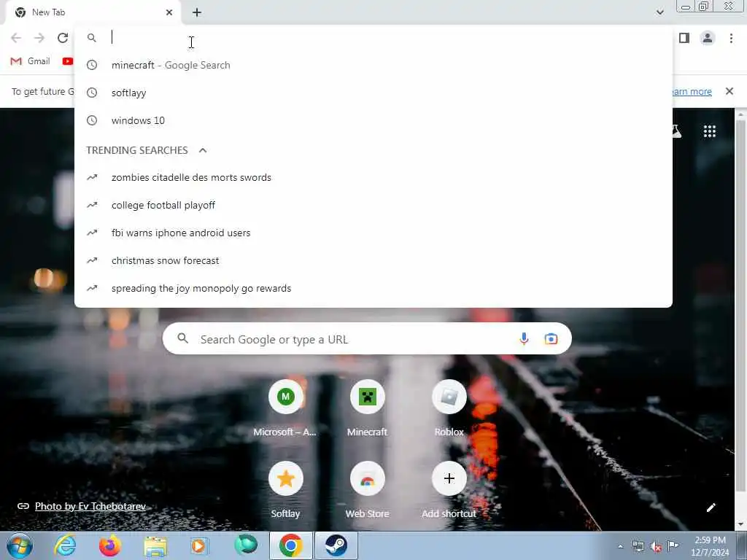Open the Roblox shortcut tile

(x=449, y=408)
